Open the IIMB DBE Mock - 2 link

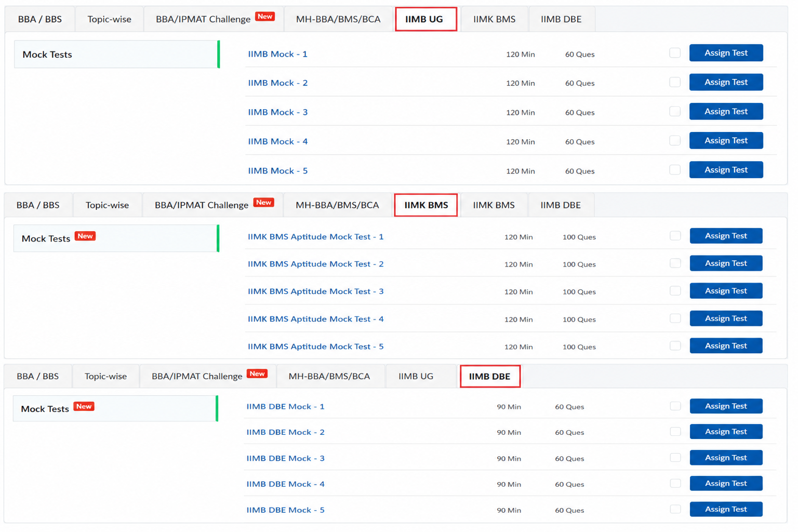click(285, 432)
